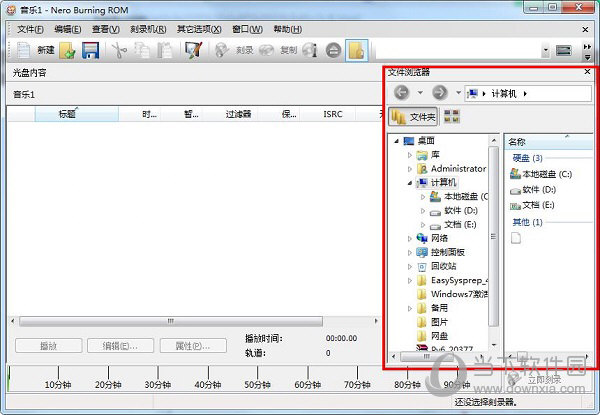Click the 计算机 address path field

pyautogui.click(x=528, y=93)
